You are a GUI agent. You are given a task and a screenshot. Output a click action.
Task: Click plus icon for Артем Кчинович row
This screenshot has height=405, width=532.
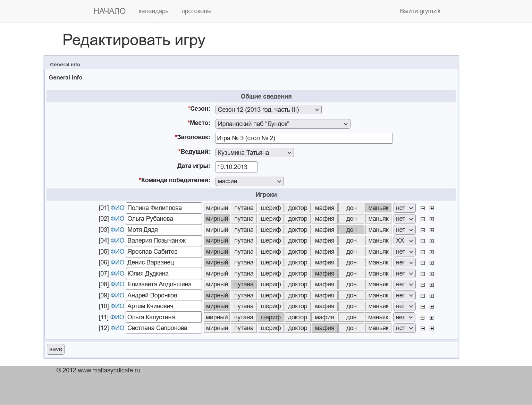[432, 306]
